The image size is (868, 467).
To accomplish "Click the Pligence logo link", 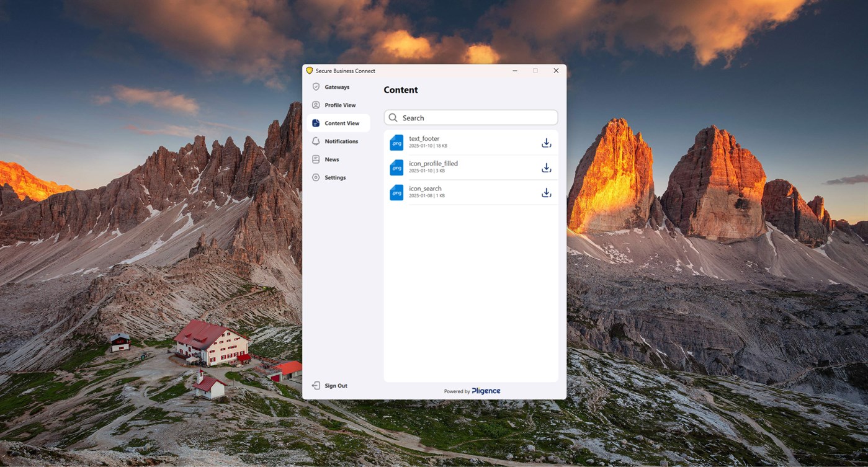I will (486, 391).
